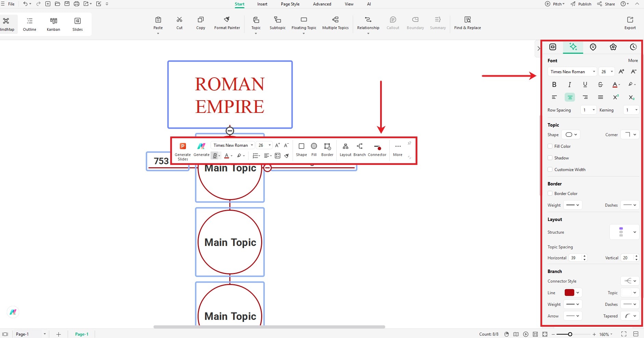Viewport: 644px width, 338px height.
Task: Open Shape option in floating toolbar
Action: click(x=301, y=149)
